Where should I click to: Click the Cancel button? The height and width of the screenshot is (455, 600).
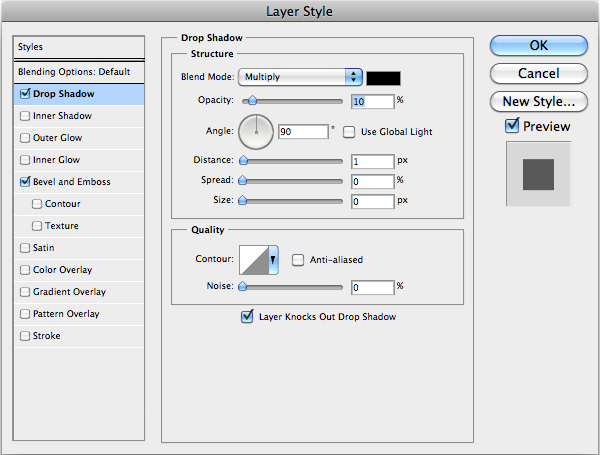[x=538, y=73]
